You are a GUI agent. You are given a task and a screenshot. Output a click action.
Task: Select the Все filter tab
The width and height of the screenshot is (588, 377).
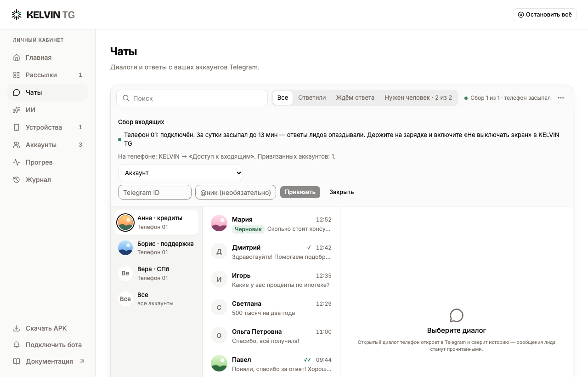(x=283, y=97)
